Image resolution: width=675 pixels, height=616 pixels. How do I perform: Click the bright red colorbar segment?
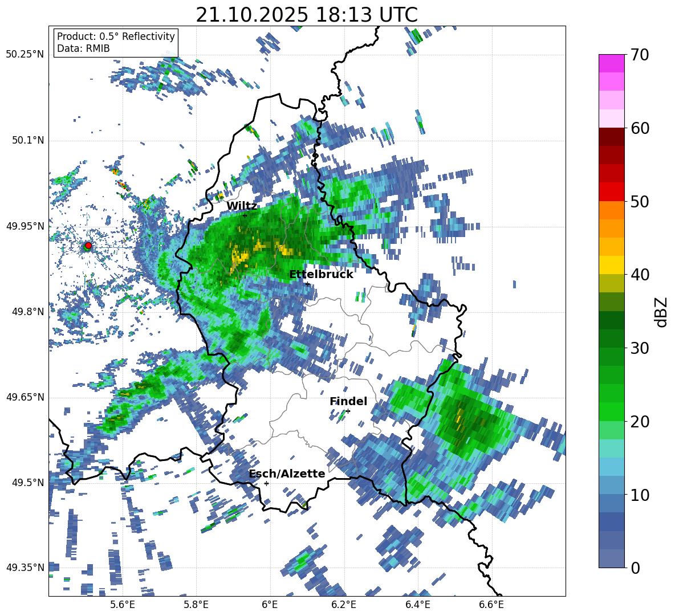tap(611, 192)
